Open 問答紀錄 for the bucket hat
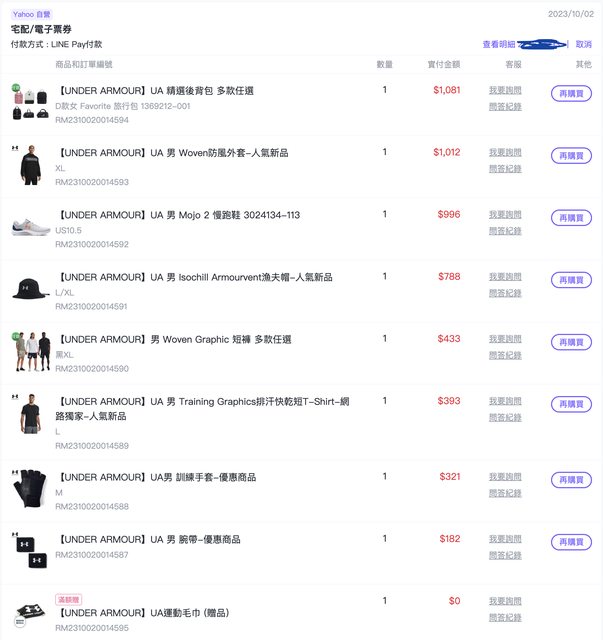This screenshot has height=640, width=603. point(505,293)
